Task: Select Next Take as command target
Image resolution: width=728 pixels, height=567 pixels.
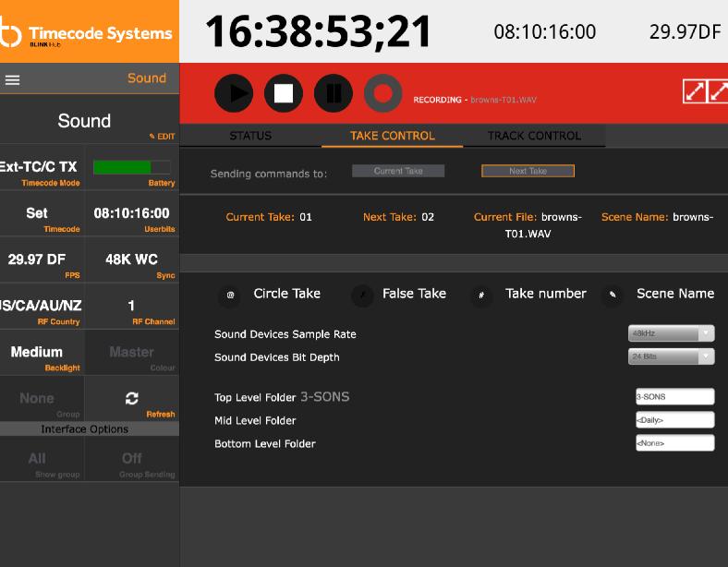Action: click(x=528, y=171)
